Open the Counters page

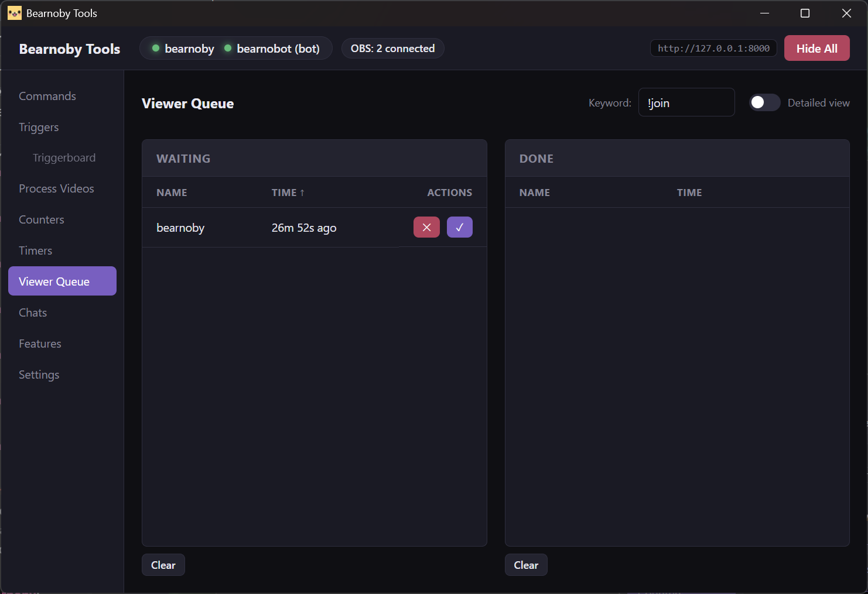point(42,219)
